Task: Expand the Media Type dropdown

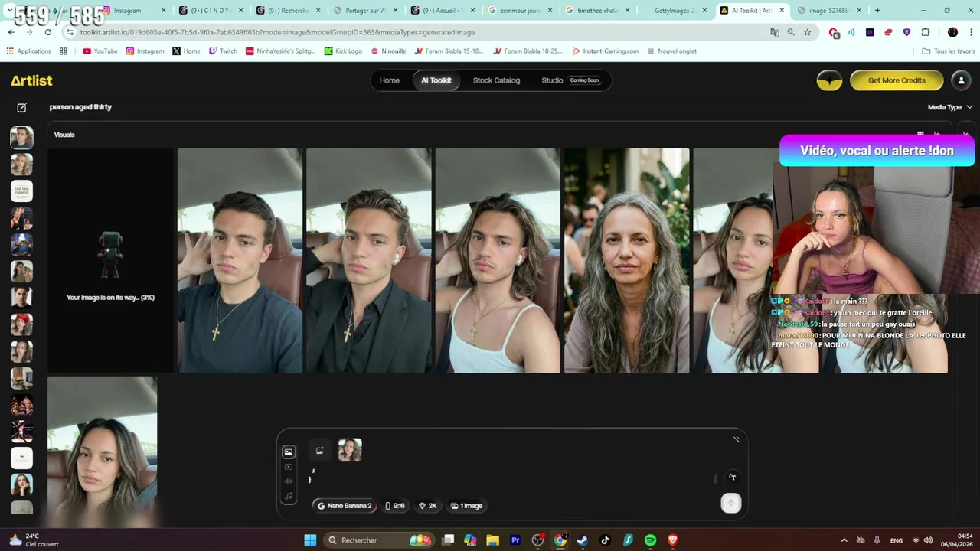Action: coord(949,107)
